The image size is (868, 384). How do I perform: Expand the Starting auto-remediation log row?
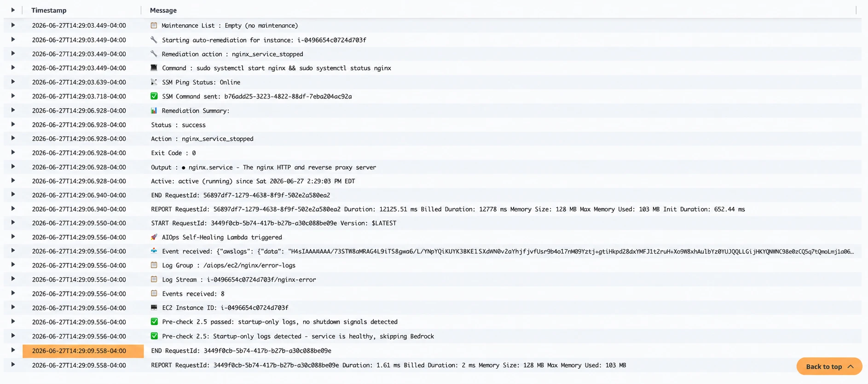point(13,40)
